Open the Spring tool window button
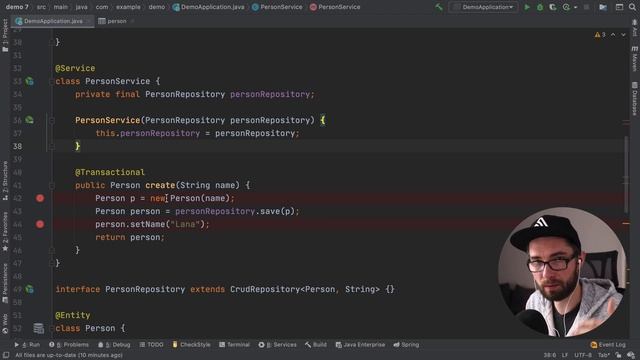The height and width of the screenshot is (360, 640). coord(406,345)
